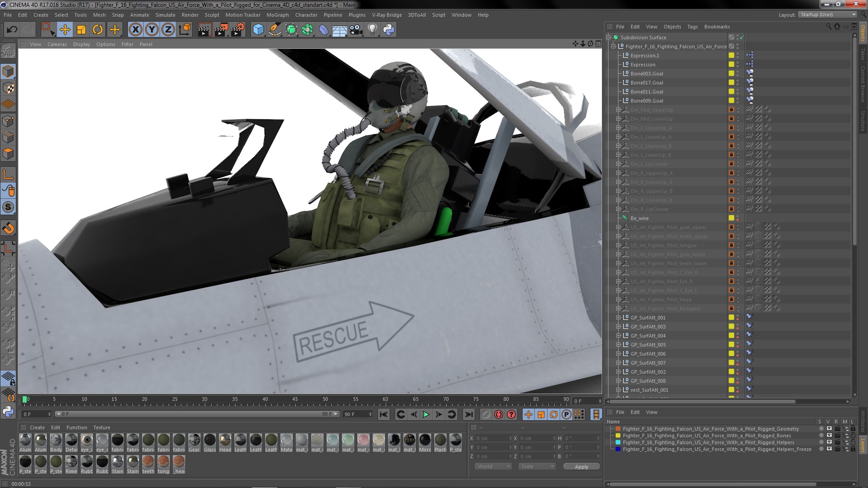Add a Light object
Viewport: 868px width, 488px height.
(x=373, y=30)
